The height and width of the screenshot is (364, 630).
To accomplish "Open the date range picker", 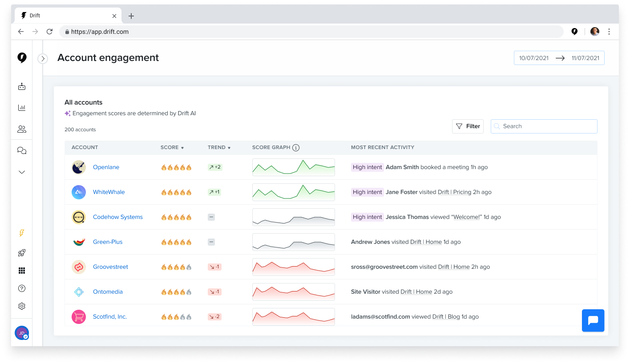I will pyautogui.click(x=559, y=58).
